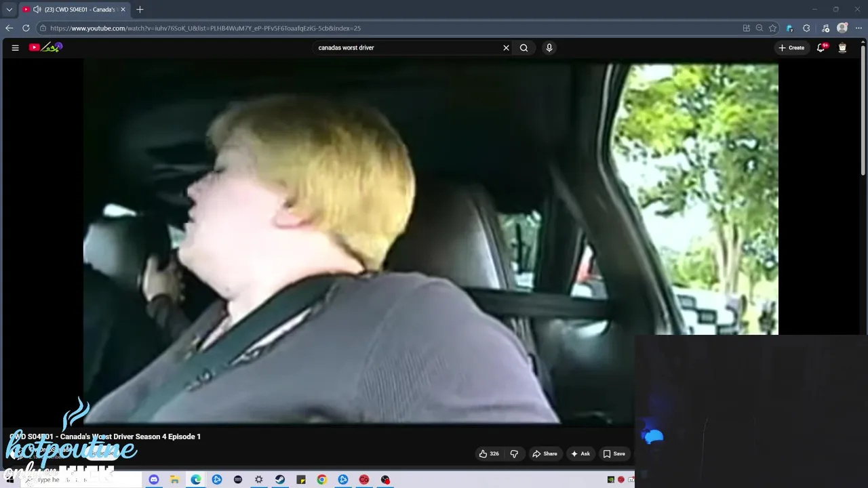Reload the YouTube page
Image resolution: width=868 pixels, height=488 pixels.
pyautogui.click(x=26, y=28)
